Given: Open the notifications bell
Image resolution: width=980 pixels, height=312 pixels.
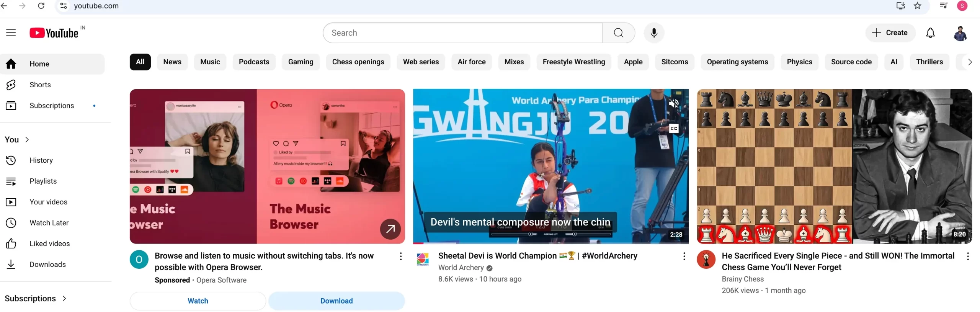Looking at the screenshot, I should [930, 33].
